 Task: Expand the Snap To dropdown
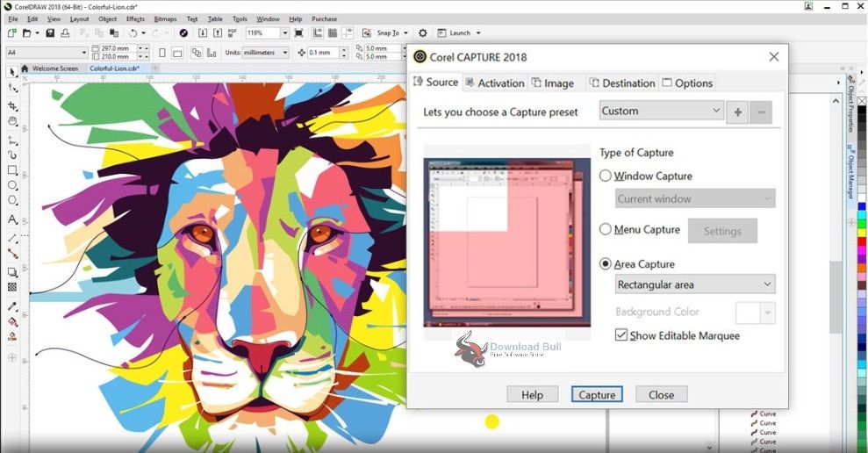pos(405,33)
